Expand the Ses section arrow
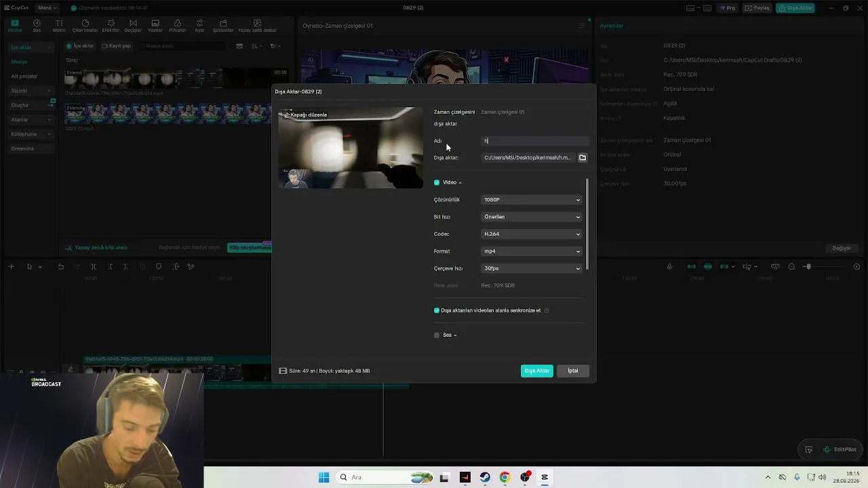This screenshot has height=488, width=868. 455,335
